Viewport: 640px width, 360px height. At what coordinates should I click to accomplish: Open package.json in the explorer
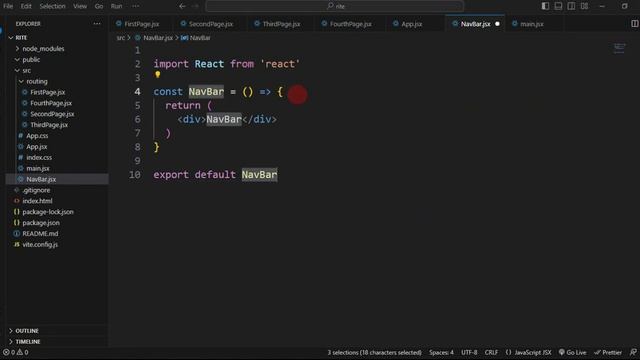(57, 223)
